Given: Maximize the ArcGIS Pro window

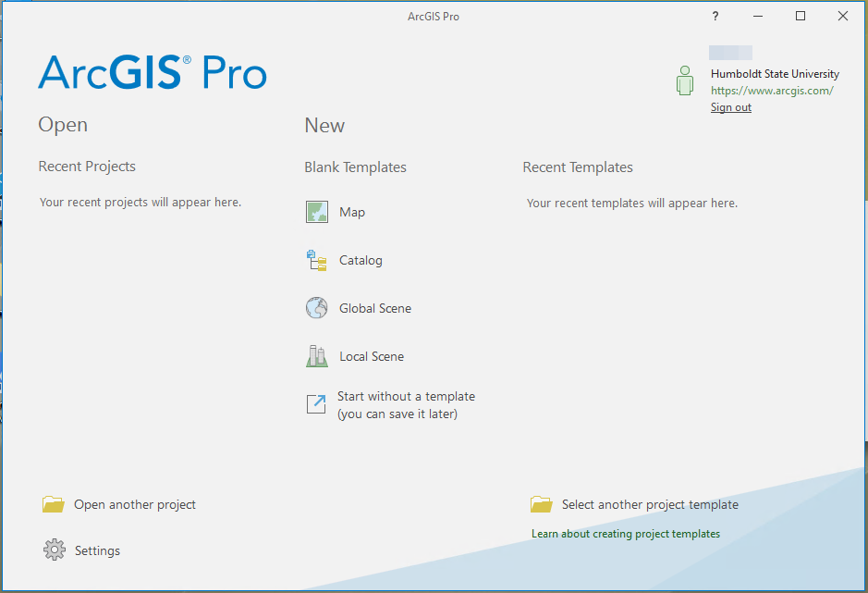Looking at the screenshot, I should [801, 16].
